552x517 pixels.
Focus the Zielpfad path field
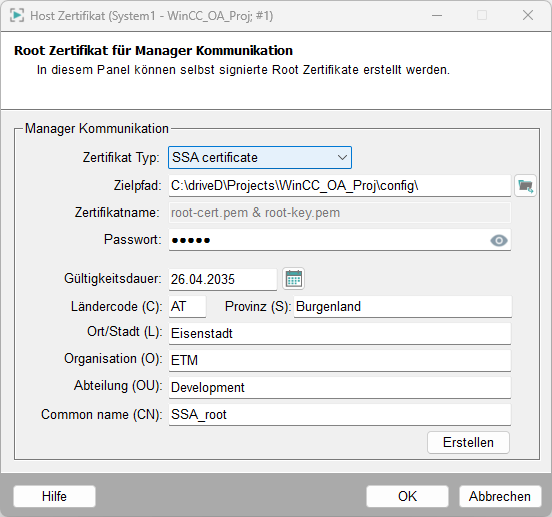pyautogui.click(x=340, y=185)
